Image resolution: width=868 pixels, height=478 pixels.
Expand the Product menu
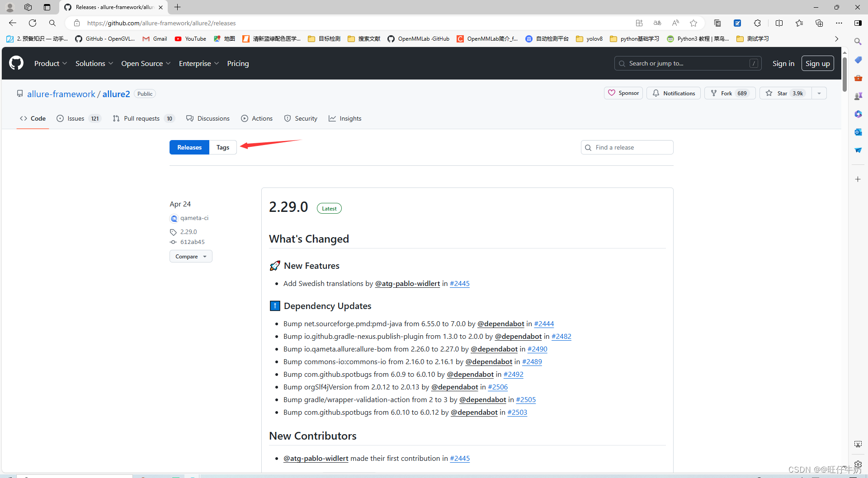click(51, 63)
